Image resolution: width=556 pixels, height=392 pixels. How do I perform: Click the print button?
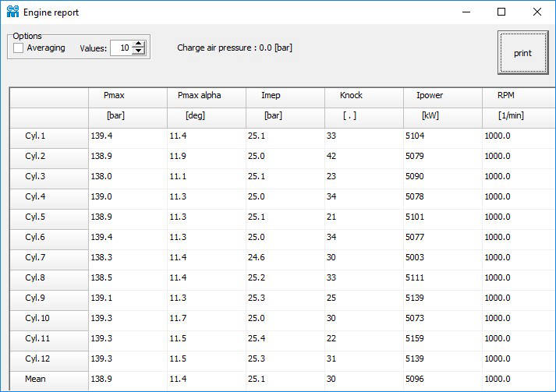[522, 53]
